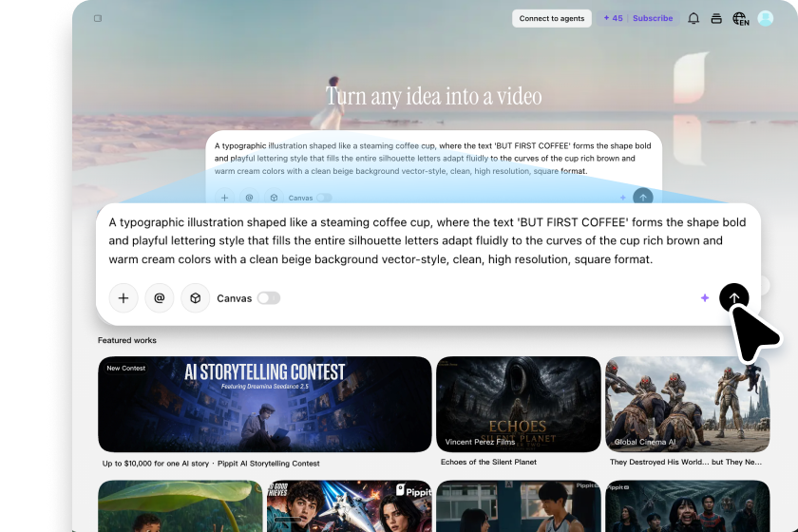Submit prompt with the black arrow button
The width and height of the screenshot is (798, 532).
click(x=733, y=297)
